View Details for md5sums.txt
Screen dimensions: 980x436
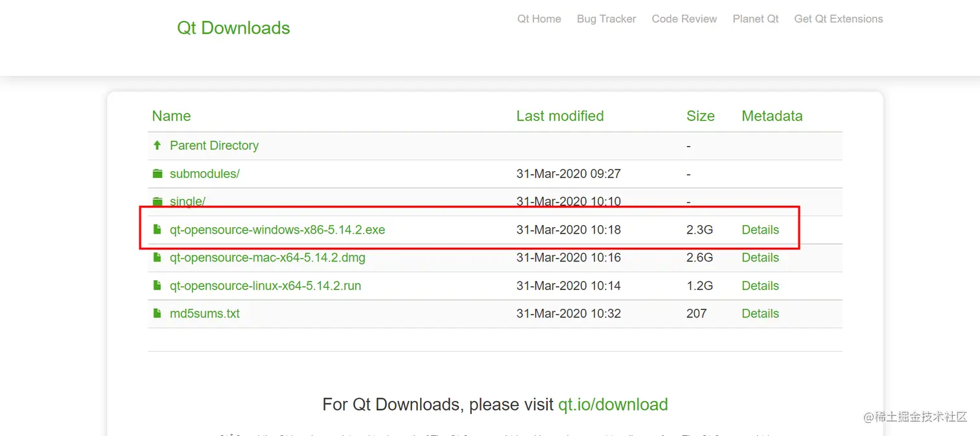click(x=760, y=313)
